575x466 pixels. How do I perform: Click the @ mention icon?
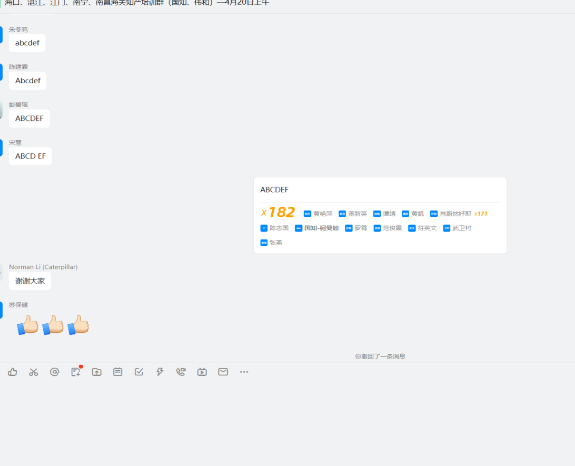coord(54,372)
